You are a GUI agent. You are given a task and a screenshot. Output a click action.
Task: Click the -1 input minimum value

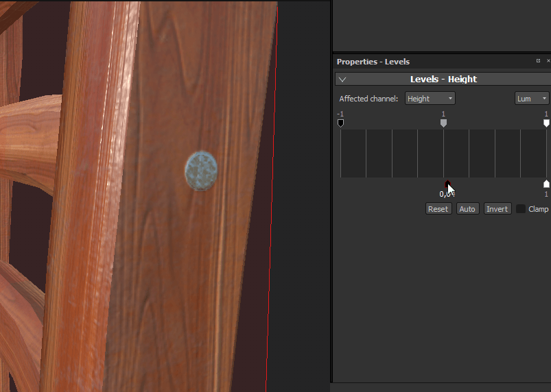[340, 114]
